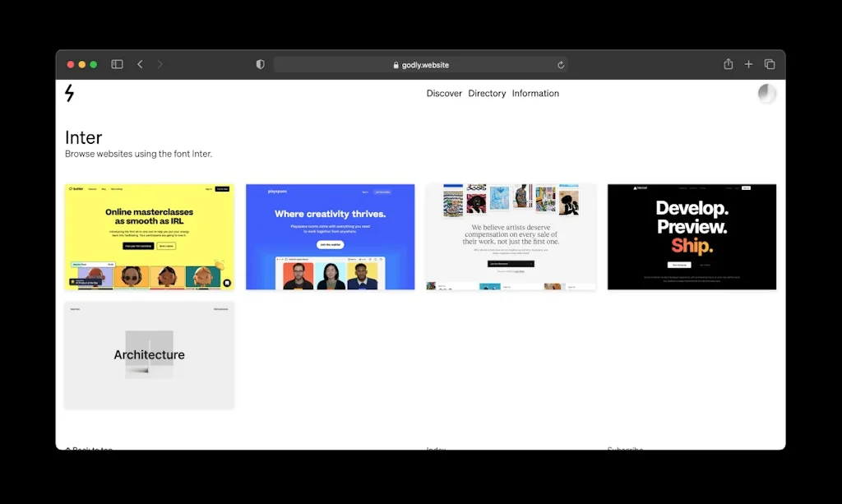The height and width of the screenshot is (504, 842).
Task: Open a new tab with the plus icon
Action: (748, 63)
